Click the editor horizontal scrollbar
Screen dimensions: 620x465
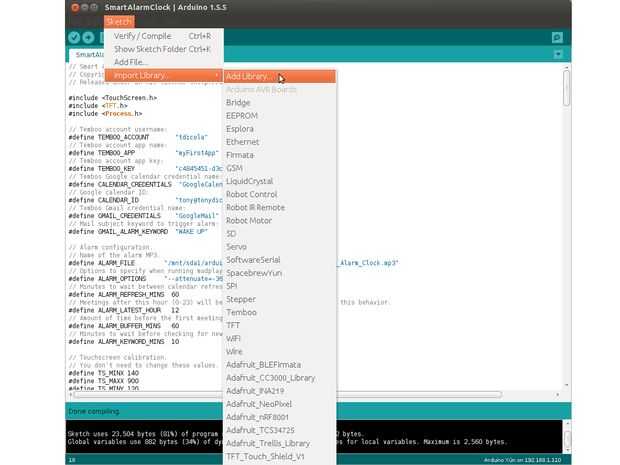coord(288,394)
